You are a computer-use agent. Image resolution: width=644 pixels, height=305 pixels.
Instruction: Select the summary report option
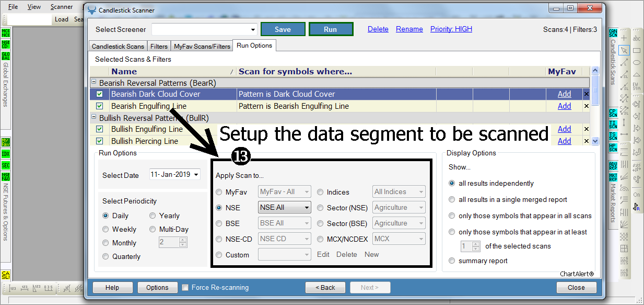pyautogui.click(x=452, y=261)
